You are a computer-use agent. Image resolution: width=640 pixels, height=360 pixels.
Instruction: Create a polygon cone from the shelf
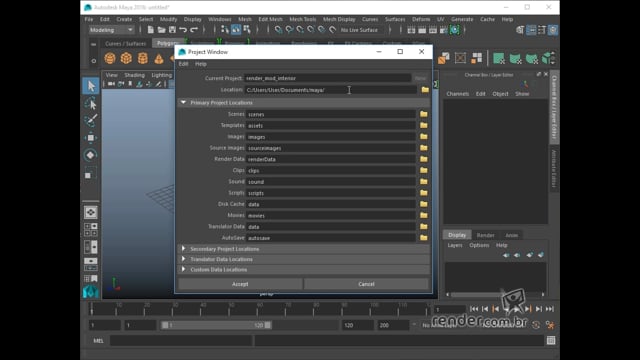coord(159,59)
